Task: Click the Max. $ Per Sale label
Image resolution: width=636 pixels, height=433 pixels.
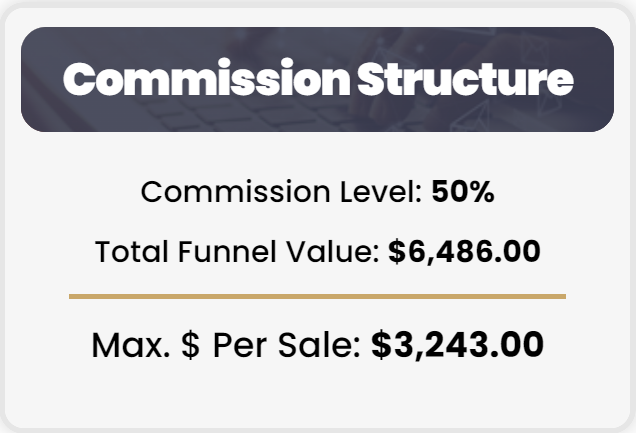Action: pos(227,346)
